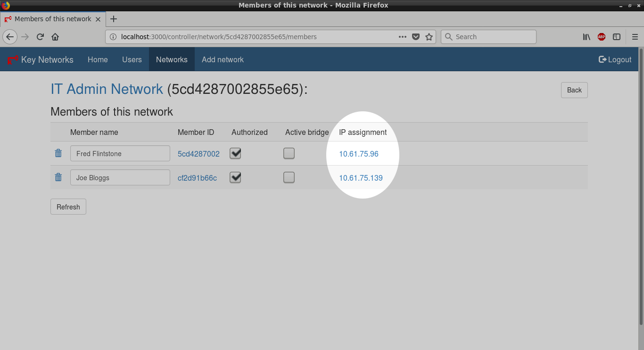
Task: Open the Users nav item
Action: click(x=132, y=59)
